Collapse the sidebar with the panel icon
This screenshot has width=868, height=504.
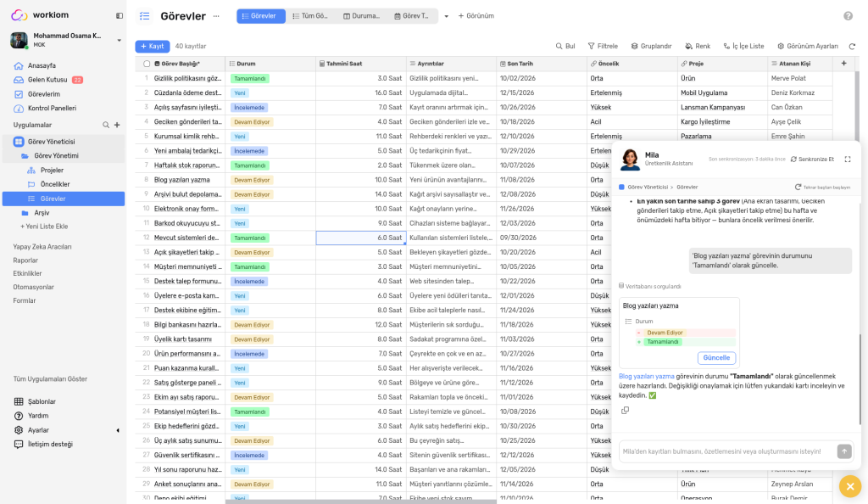pos(119,15)
